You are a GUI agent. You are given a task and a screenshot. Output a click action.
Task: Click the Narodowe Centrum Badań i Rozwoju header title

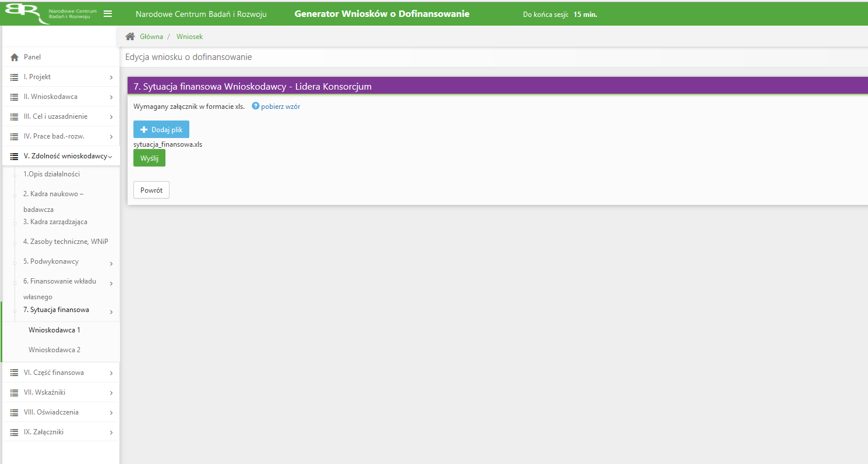(x=201, y=14)
